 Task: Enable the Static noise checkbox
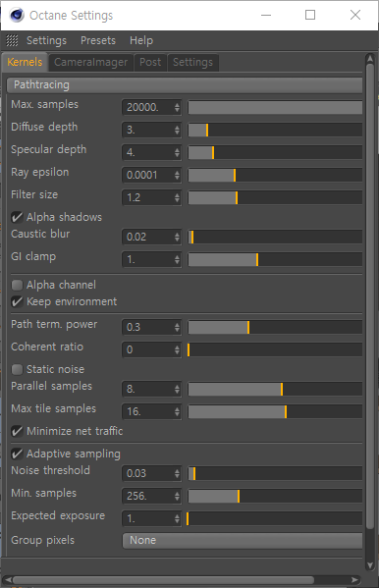tap(17, 369)
